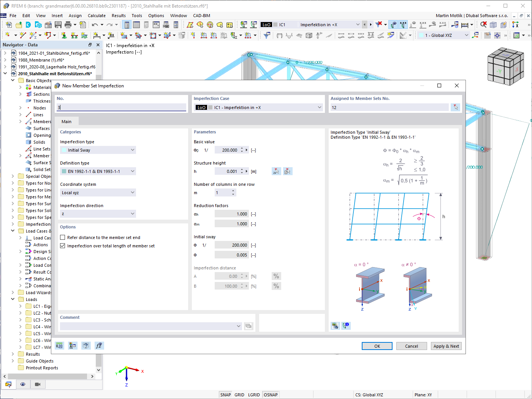Screen dimensions: 532x399
Task: Click the Cancel button
Action: pos(412,346)
